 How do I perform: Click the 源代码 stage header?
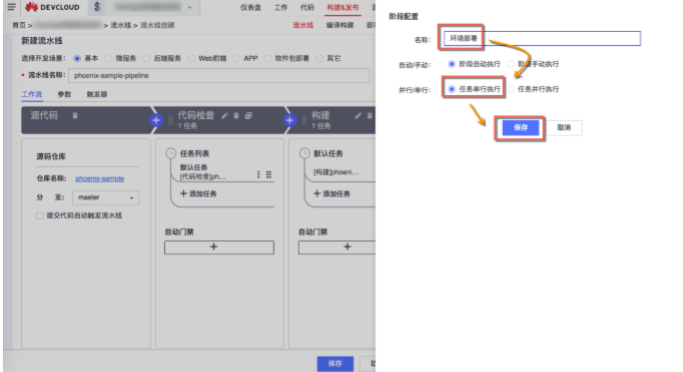(x=87, y=120)
